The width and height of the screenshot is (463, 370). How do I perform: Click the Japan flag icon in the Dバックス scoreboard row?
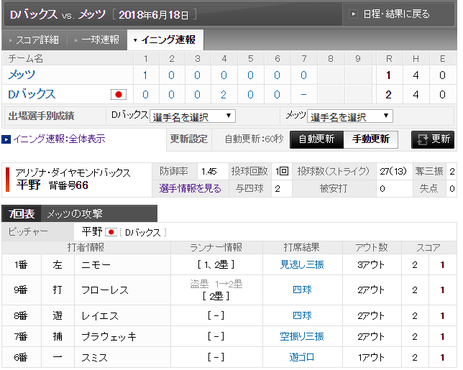click(118, 95)
